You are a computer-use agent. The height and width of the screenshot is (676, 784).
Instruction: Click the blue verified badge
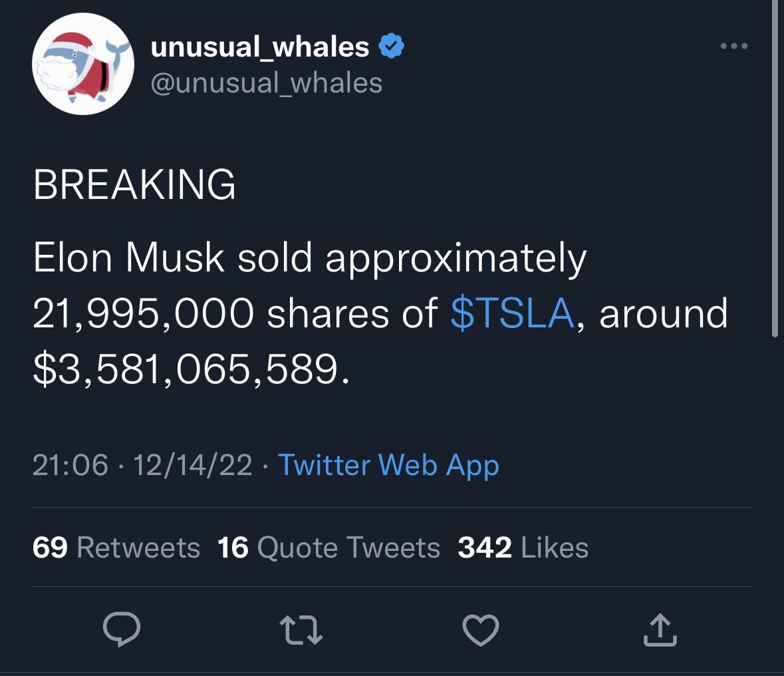391,47
